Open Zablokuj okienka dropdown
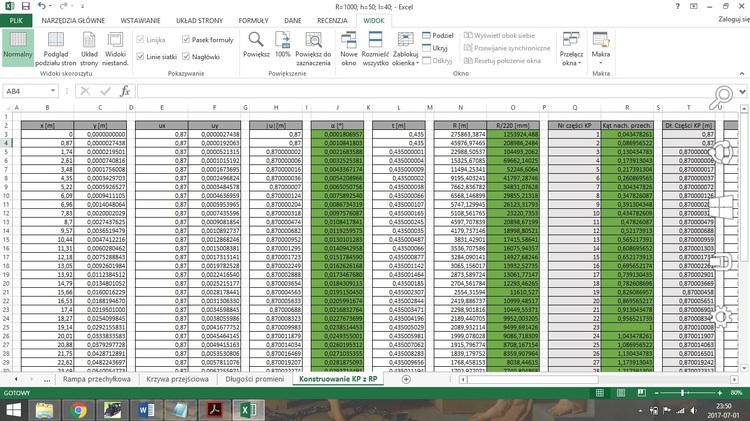Screen dimensions: 750x421 [406, 49]
